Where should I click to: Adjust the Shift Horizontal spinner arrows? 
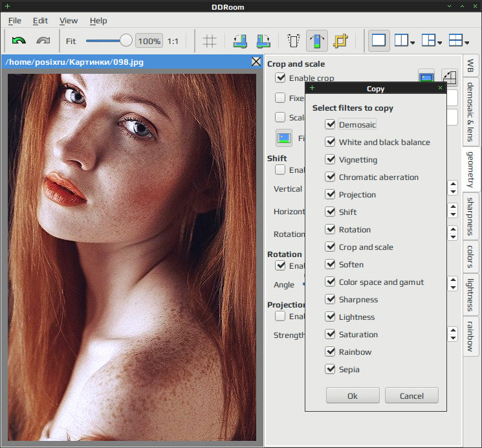point(453,210)
